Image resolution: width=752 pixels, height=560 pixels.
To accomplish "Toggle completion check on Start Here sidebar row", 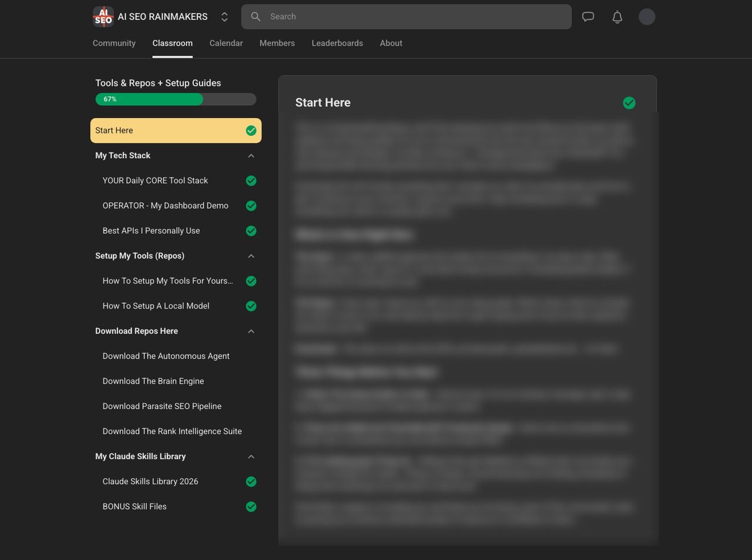I will [251, 130].
